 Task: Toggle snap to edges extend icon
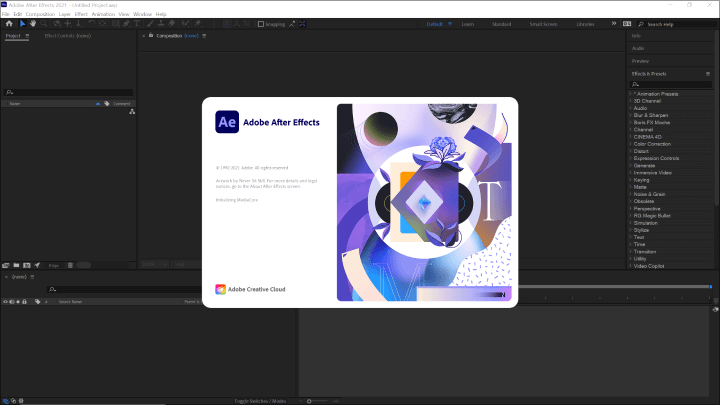292,24
